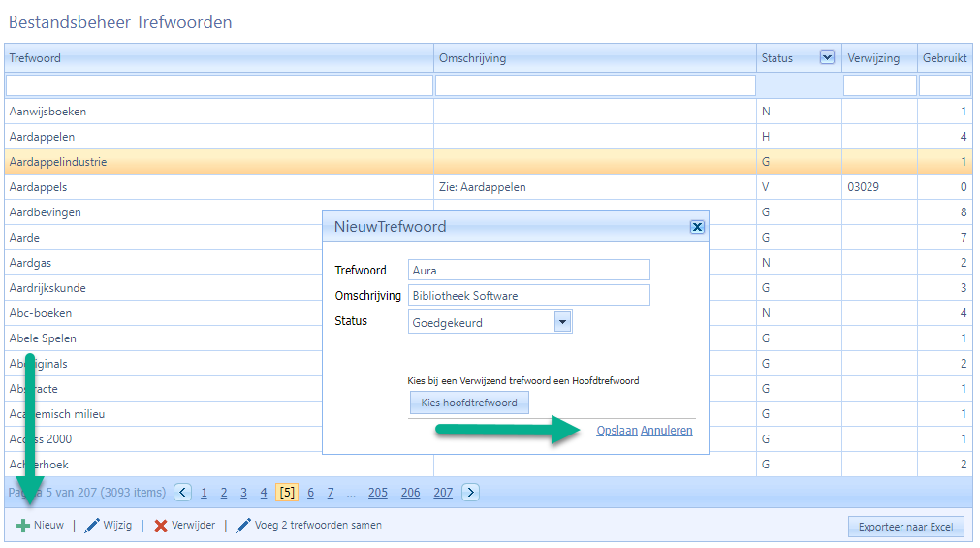Click the green plus Nieuw icon
Image resolution: width=980 pixels, height=548 pixels.
[23, 526]
